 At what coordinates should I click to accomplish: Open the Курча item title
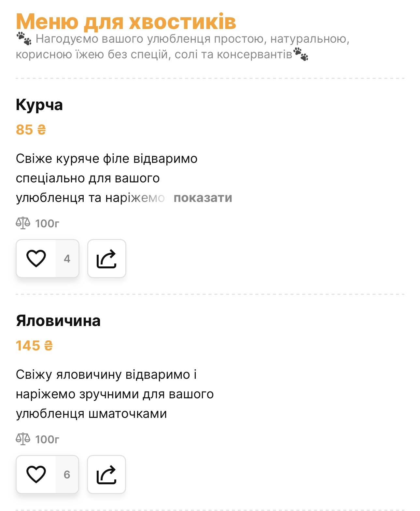(39, 105)
